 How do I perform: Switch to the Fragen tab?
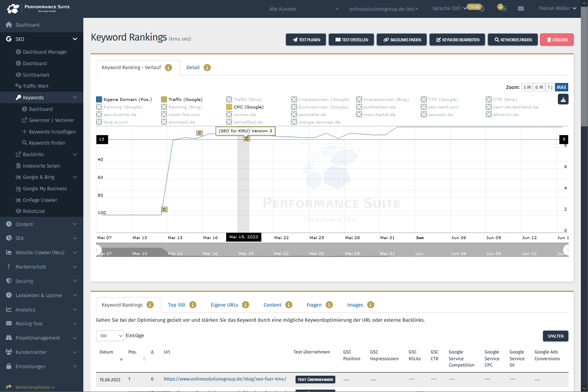(314, 305)
